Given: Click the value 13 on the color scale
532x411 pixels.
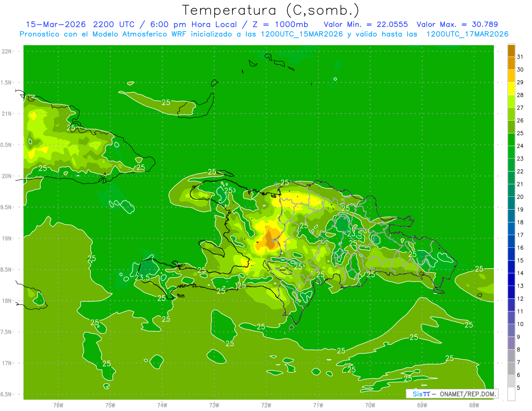Looking at the screenshot, I should 520,286.
